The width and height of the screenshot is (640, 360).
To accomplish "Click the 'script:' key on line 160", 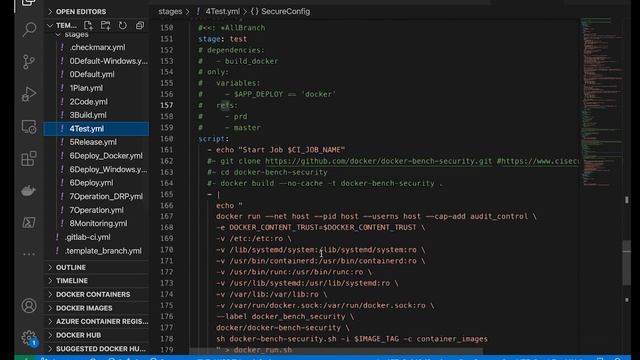I will coord(213,139).
